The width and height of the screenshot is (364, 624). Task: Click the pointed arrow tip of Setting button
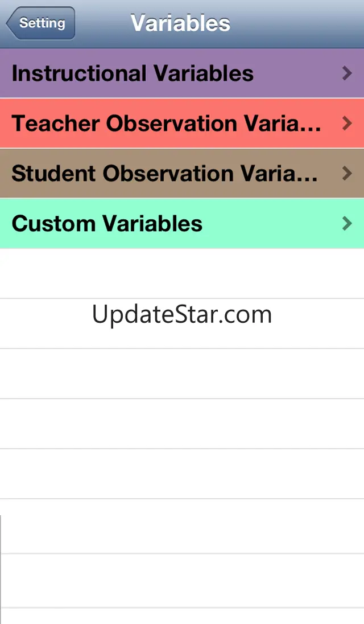(x=9, y=24)
